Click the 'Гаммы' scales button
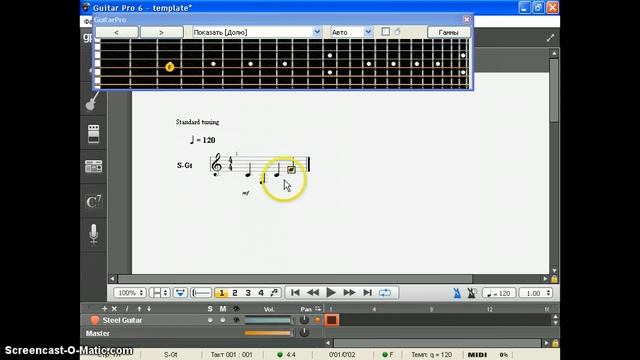Screen dimensions: 640x360 [449, 32]
